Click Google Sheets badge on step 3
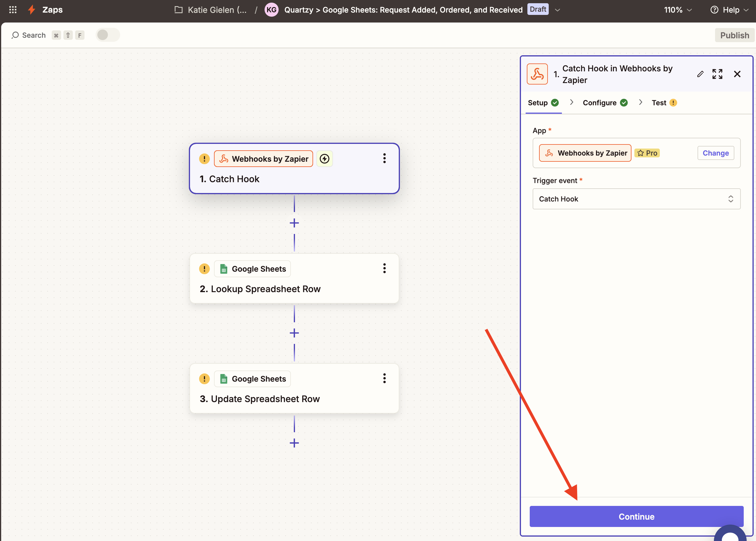Viewport: 756px width, 541px height. pyautogui.click(x=253, y=379)
